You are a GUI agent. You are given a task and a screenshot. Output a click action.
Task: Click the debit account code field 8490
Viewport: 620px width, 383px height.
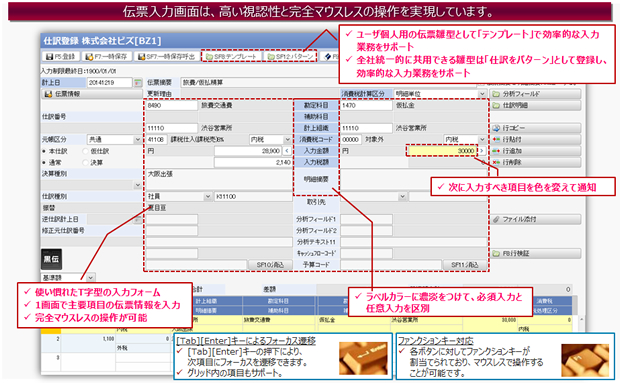click(x=172, y=106)
